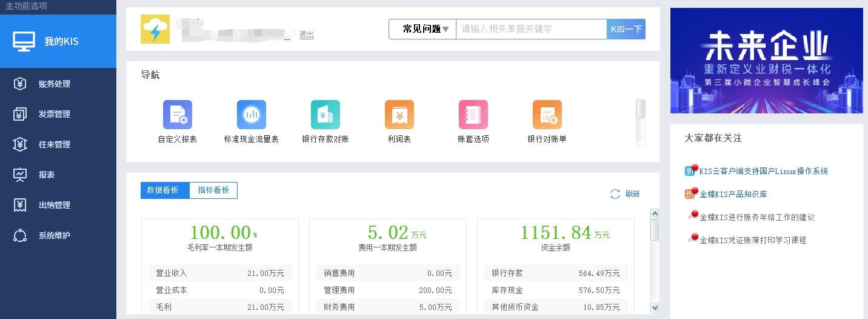Screen dimensions: 868x319
Task: Click the lightning cloud avatar icon
Action: [155, 29]
